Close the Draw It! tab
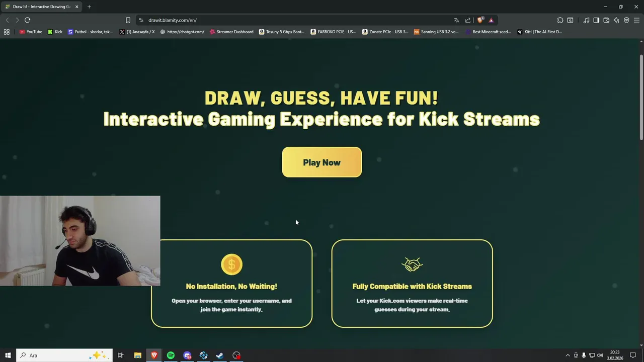 click(76, 7)
